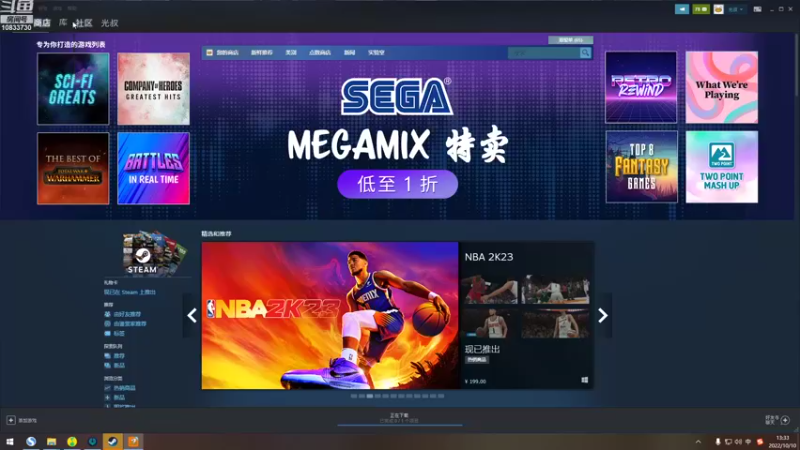View fourth NBA 2K23 screenshot thumbnail
This screenshot has height=450, width=800.
click(556, 323)
